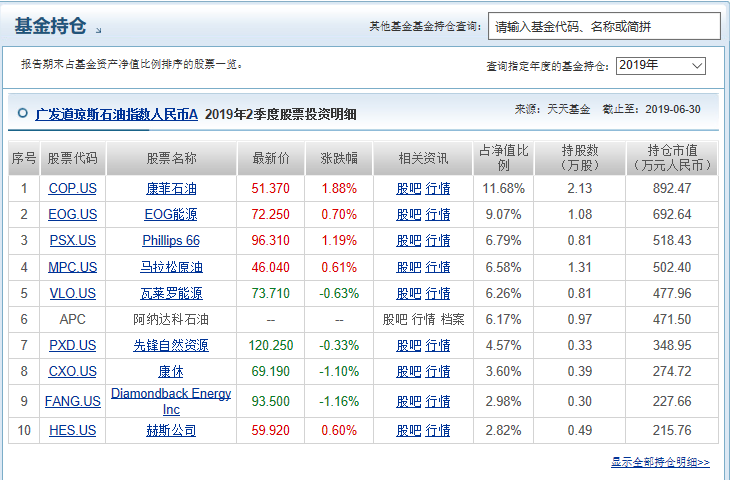Screen dimensions: 732x480
Task: Open 股吧 link in the CXO.US row
Action: pos(408,372)
